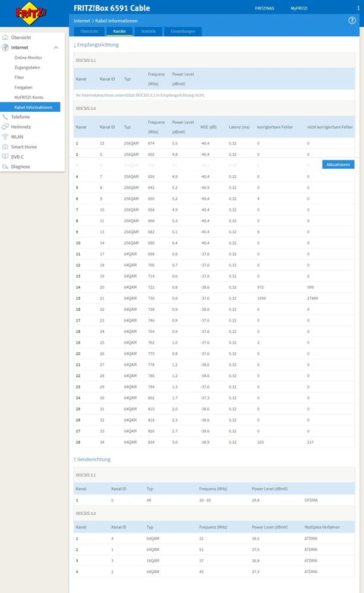
Task: Open the MyFRITZ! header link
Action: coord(299,8)
